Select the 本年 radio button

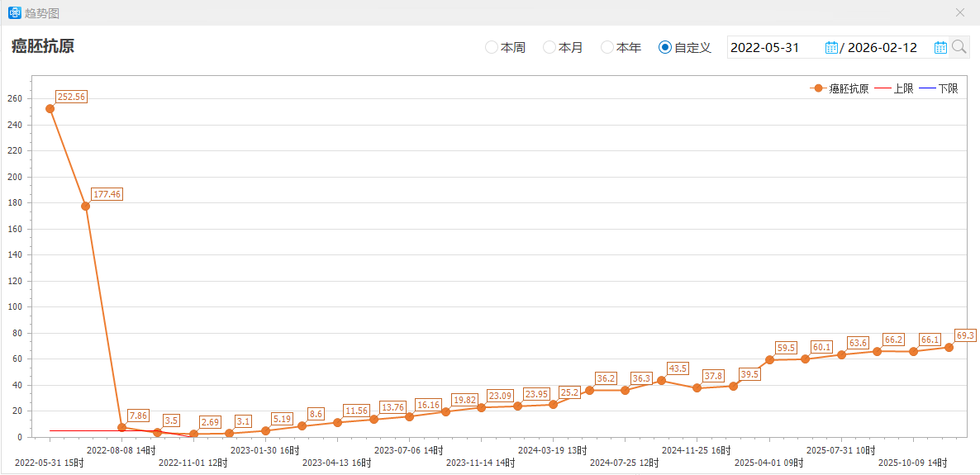point(607,47)
